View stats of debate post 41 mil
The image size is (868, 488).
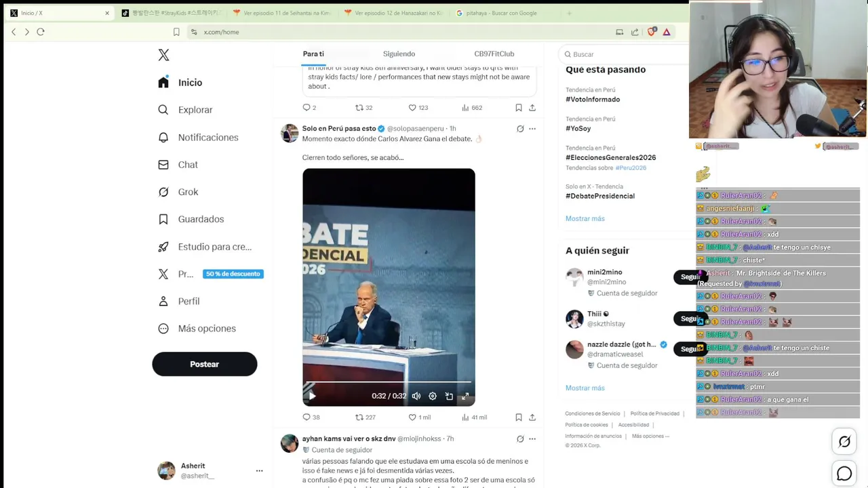tap(474, 418)
